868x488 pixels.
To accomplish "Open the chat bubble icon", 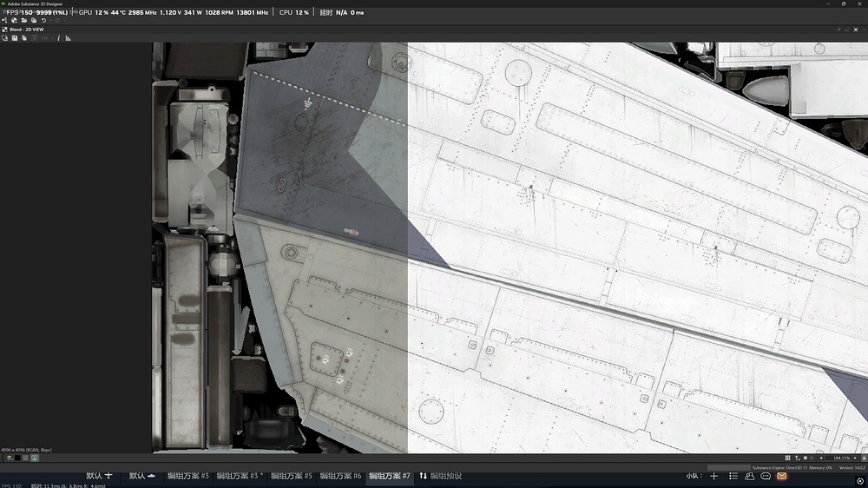I will point(766,476).
